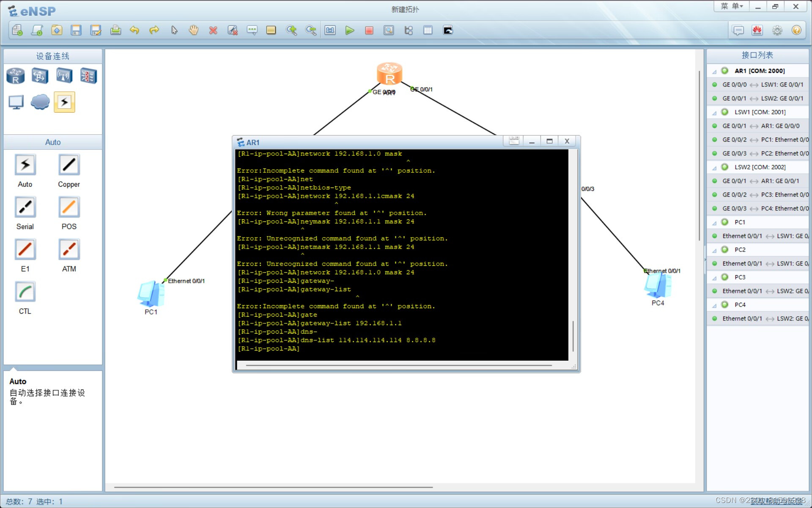This screenshot has height=508, width=812.
Task: Click the Huawei logo toolbar icon
Action: coord(757,30)
